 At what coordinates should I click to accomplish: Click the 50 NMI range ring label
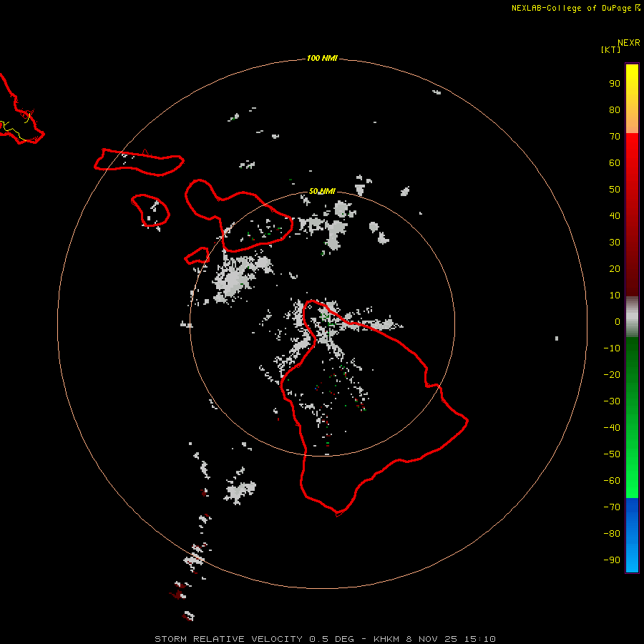click(x=322, y=191)
